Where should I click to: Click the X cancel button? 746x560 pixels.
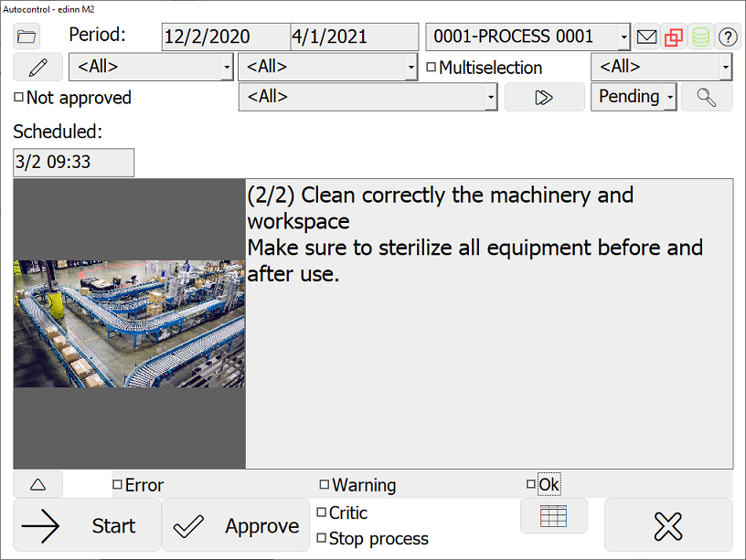click(x=668, y=525)
